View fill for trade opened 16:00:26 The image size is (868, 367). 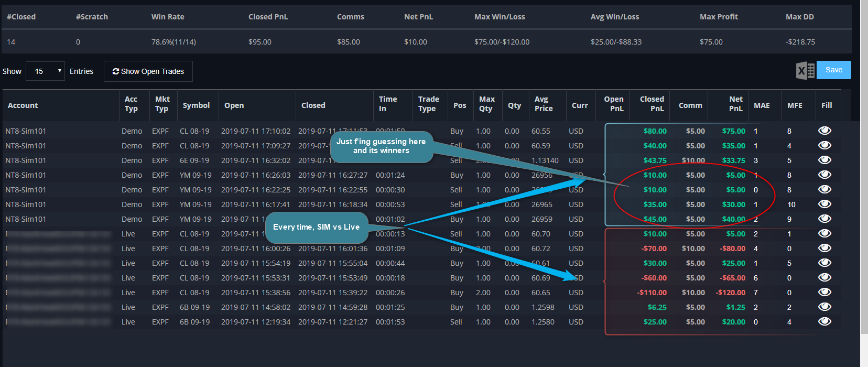[824, 248]
